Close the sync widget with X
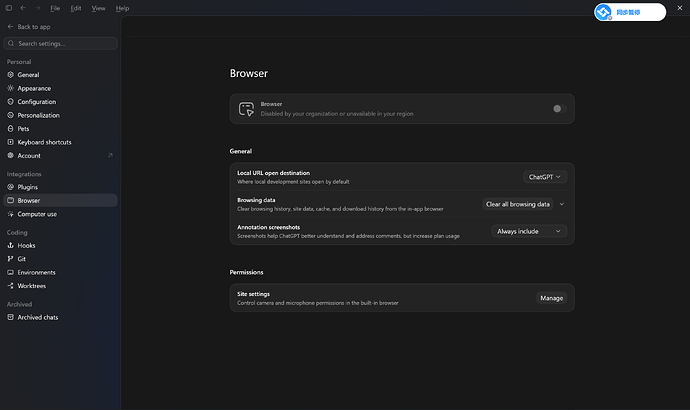The image size is (690, 410). pos(679,8)
